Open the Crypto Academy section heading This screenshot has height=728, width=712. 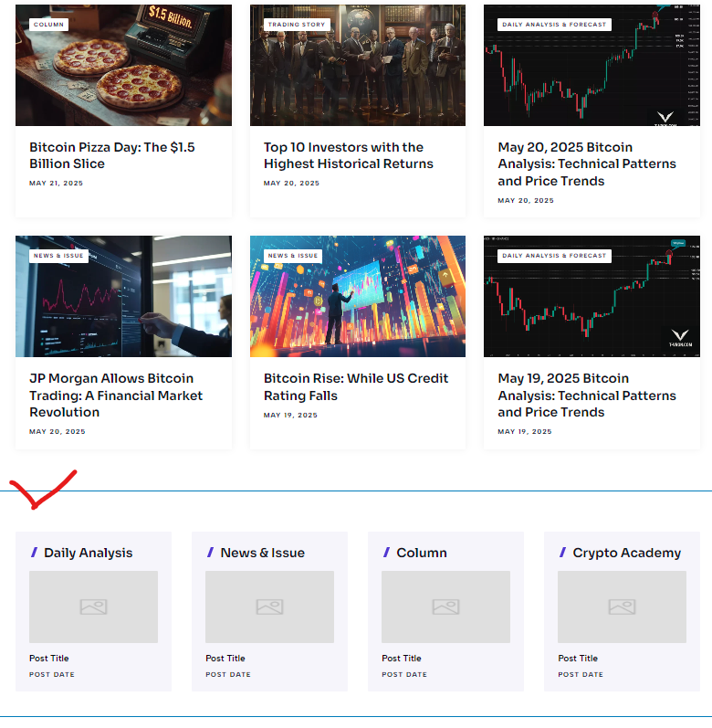click(x=627, y=553)
